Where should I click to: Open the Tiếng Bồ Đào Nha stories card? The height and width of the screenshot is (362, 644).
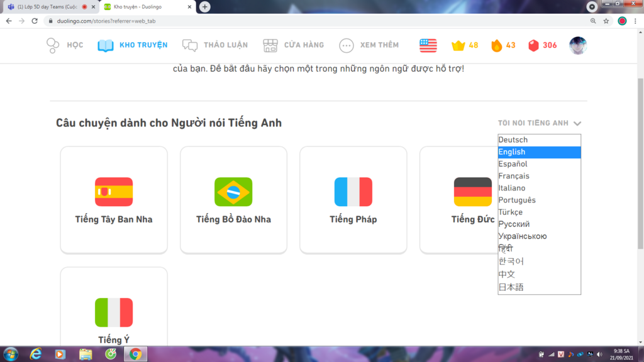[233, 200]
